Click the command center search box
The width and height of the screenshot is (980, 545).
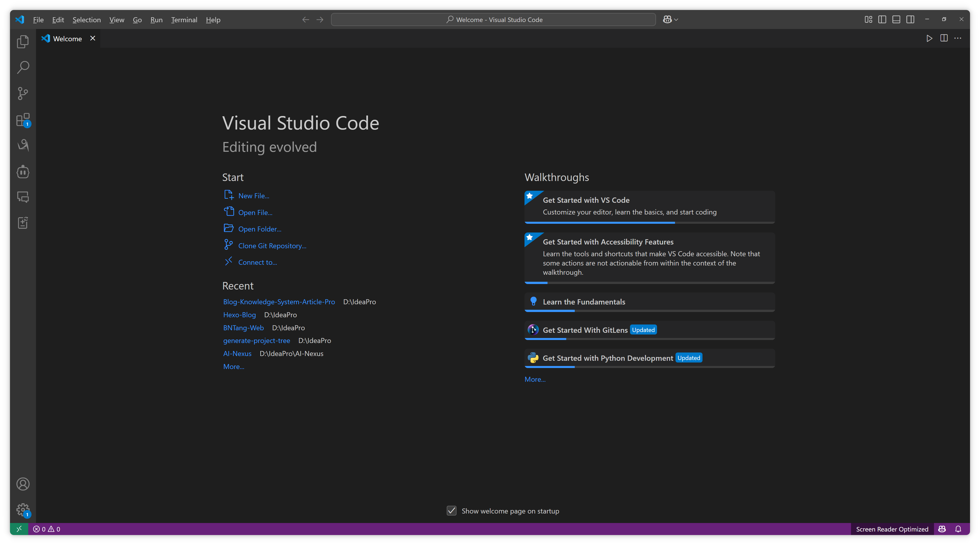pos(493,19)
